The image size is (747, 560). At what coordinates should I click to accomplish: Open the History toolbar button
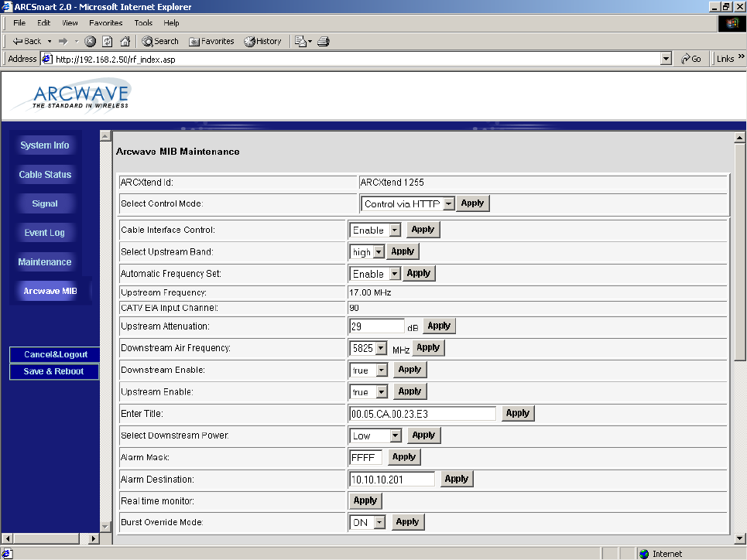tap(263, 42)
